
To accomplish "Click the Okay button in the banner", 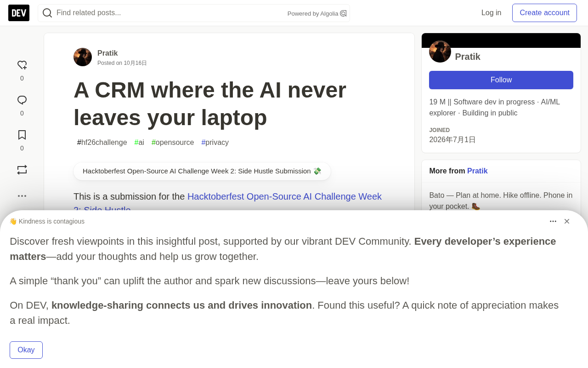I will coord(26,350).
